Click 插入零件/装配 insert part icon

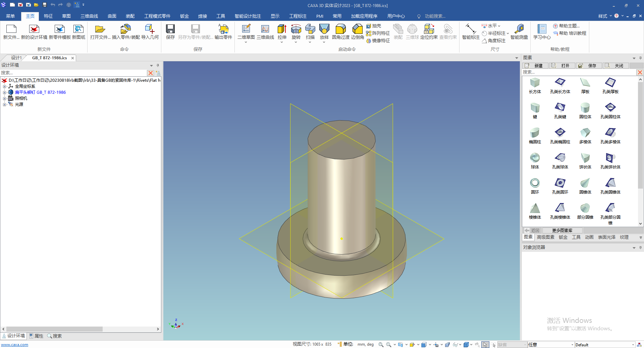(126, 32)
